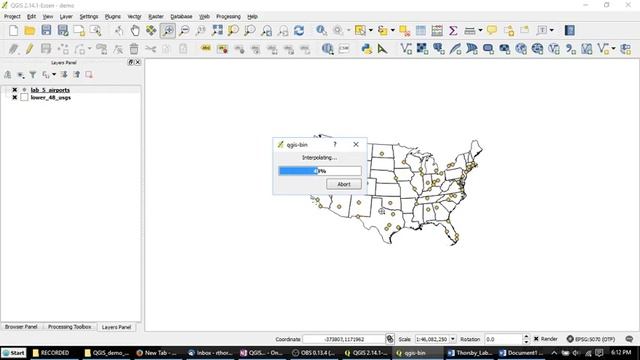Switch to the Layers Panel tab
The height and width of the screenshot is (360, 640).
pos(116,327)
